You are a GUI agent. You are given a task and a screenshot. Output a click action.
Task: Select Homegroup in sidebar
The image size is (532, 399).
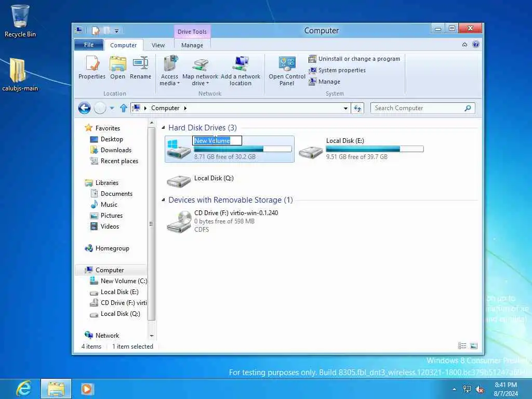click(x=112, y=248)
